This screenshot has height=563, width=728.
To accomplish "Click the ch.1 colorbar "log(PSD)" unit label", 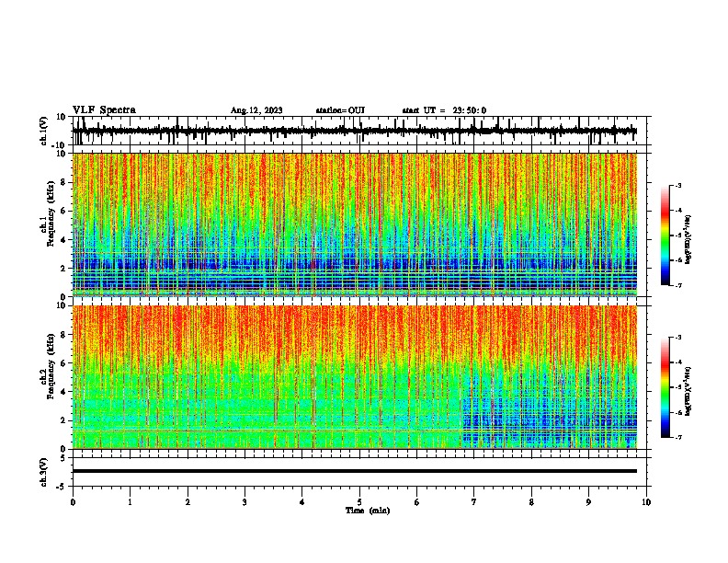I will 688,240.
